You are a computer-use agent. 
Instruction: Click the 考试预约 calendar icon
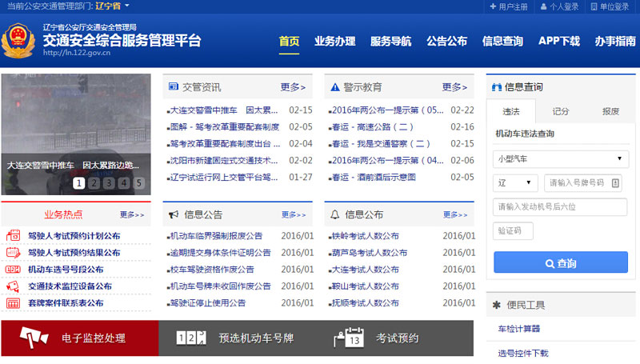click(349, 338)
